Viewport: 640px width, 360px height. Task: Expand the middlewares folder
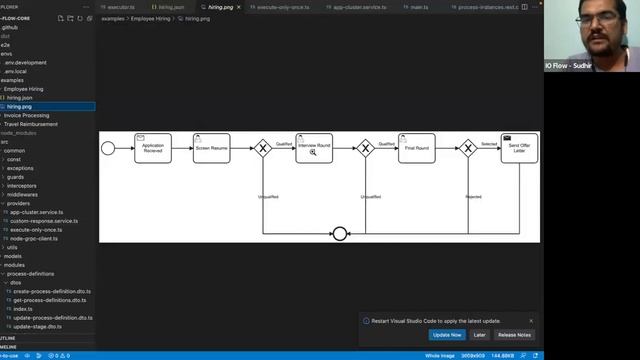pos(22,195)
